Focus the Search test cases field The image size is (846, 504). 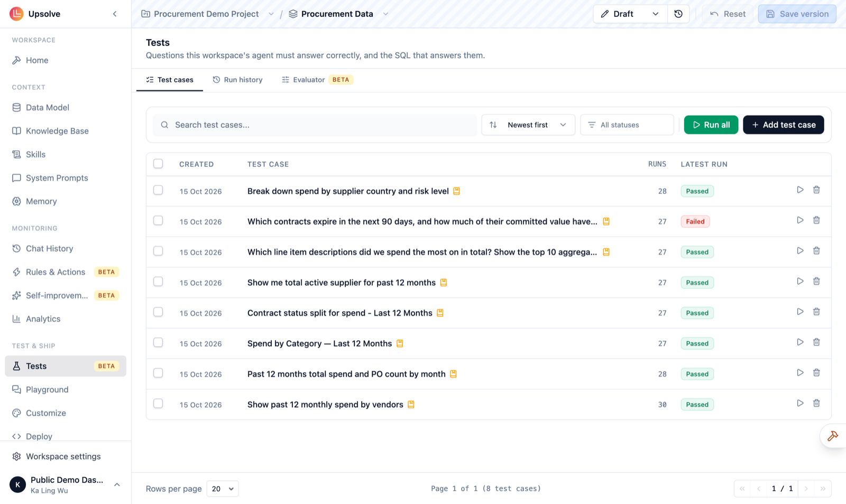point(315,125)
